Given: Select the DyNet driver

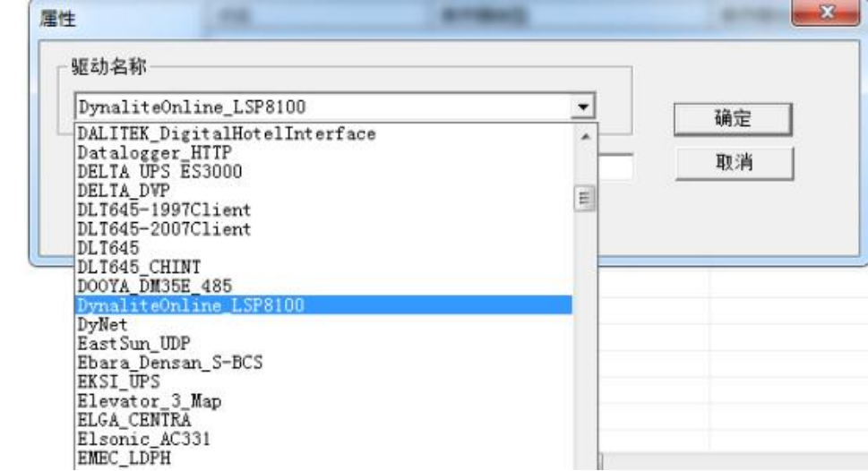Looking at the screenshot, I should [324, 324].
